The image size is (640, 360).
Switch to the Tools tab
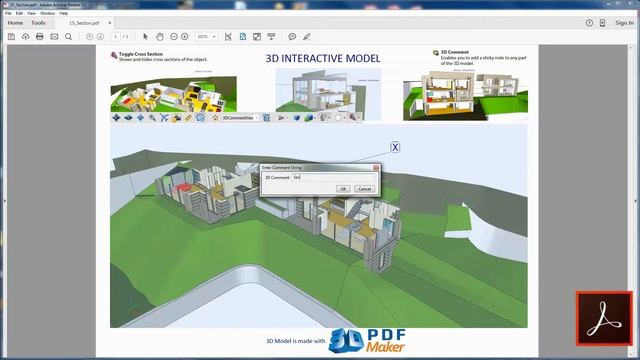(x=38, y=23)
